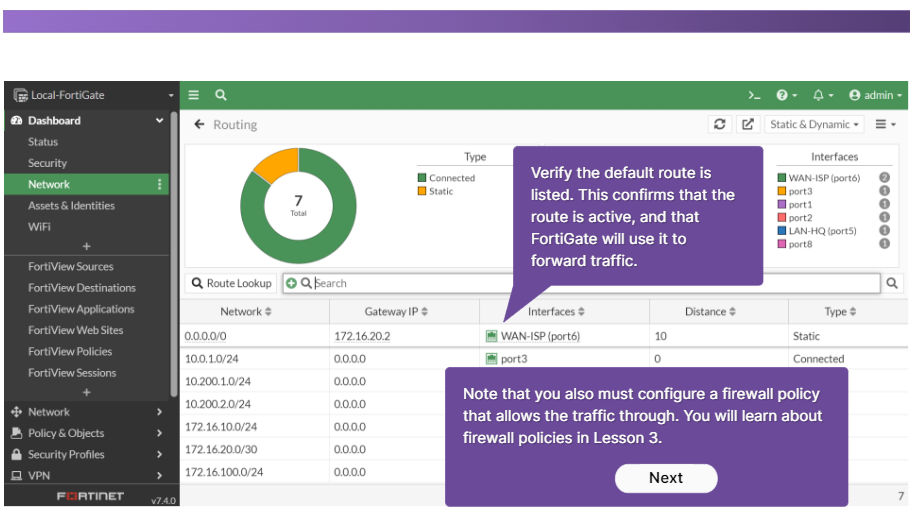This screenshot has height=515, width=920.
Task: Open the widget options list menu
Action: pyautogui.click(x=885, y=124)
